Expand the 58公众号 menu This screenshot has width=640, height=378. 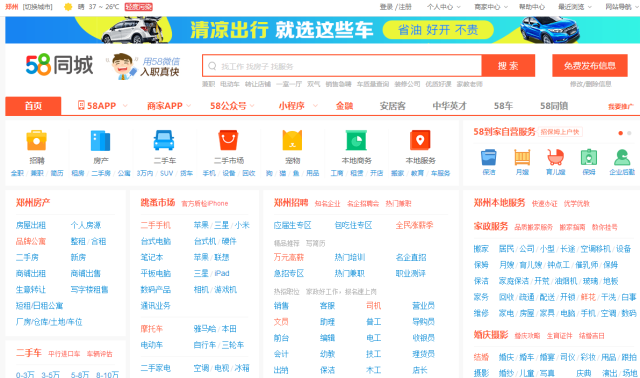tap(232, 106)
